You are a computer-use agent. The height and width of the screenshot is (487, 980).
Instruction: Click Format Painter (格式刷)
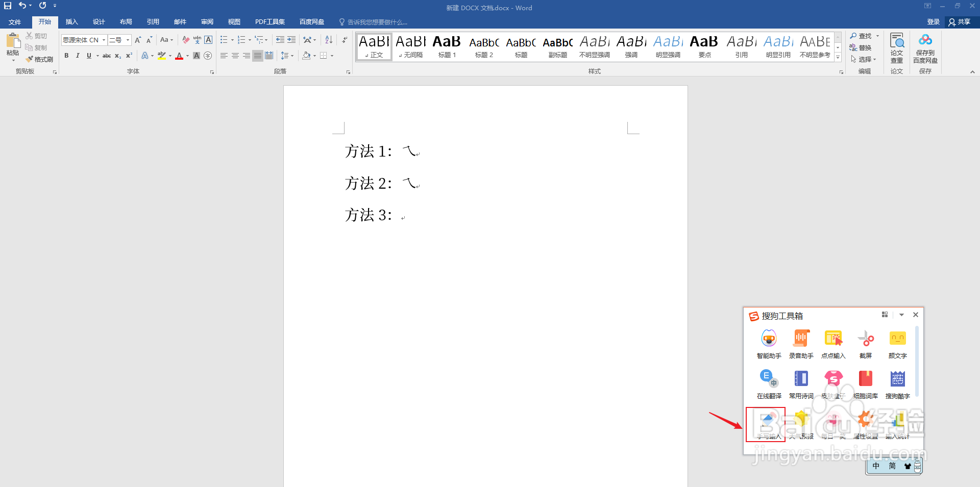click(39, 59)
